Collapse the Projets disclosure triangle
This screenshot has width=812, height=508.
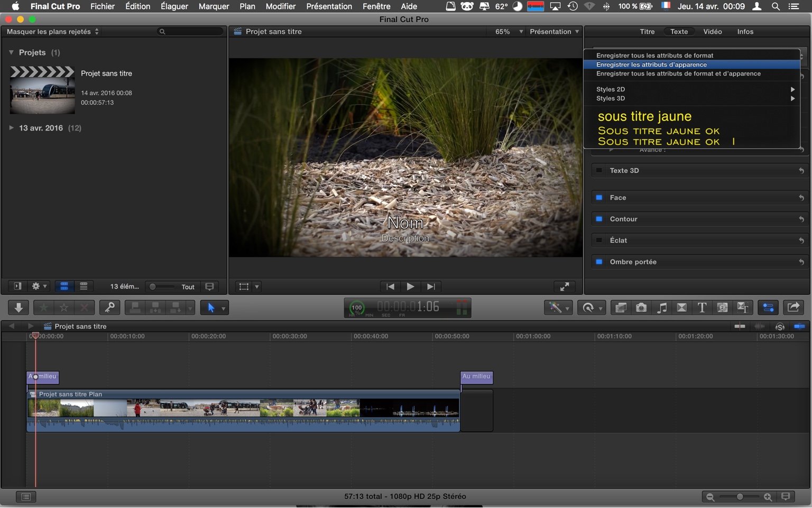point(11,52)
